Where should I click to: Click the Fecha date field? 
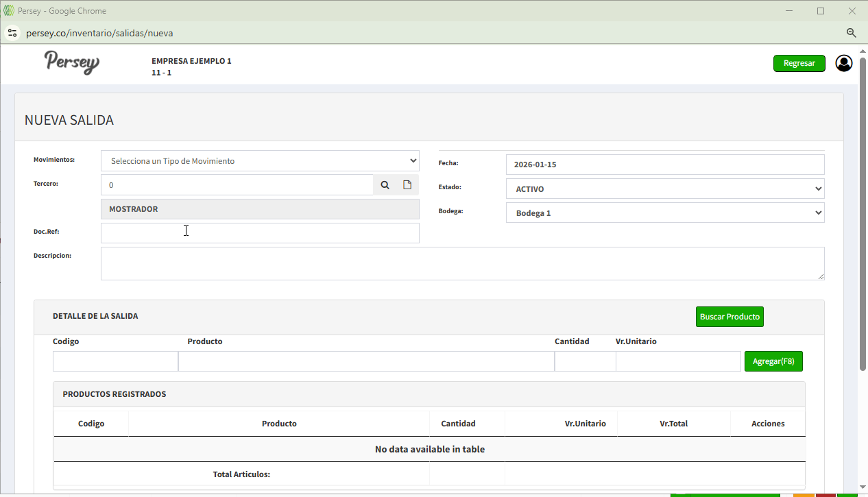(x=664, y=165)
